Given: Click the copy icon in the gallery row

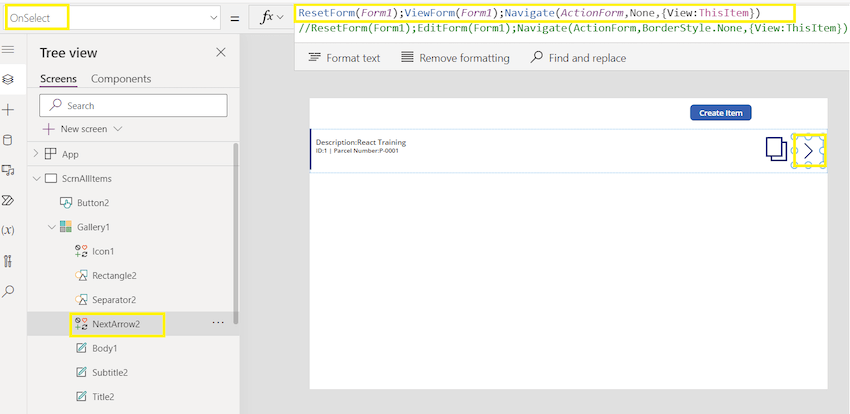Looking at the screenshot, I should click(x=776, y=149).
